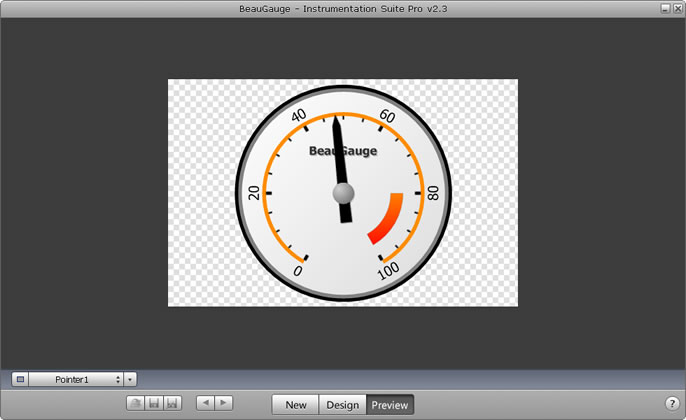
Task: Open the Pointer1 element selector
Action: 76,379
